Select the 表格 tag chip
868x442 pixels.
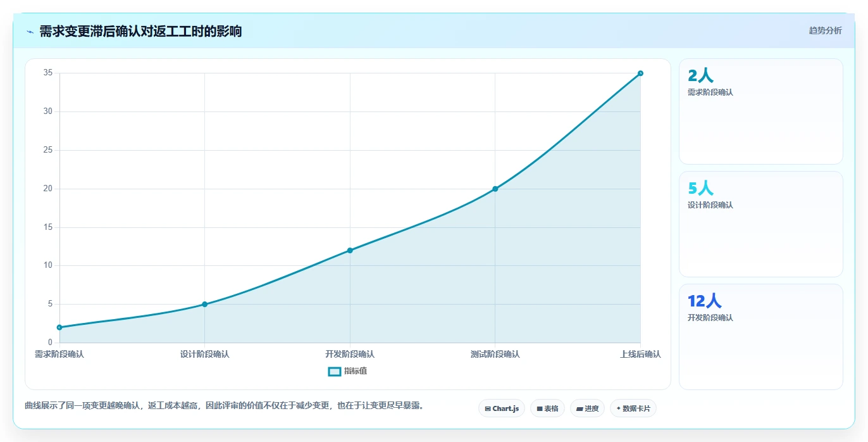point(547,408)
